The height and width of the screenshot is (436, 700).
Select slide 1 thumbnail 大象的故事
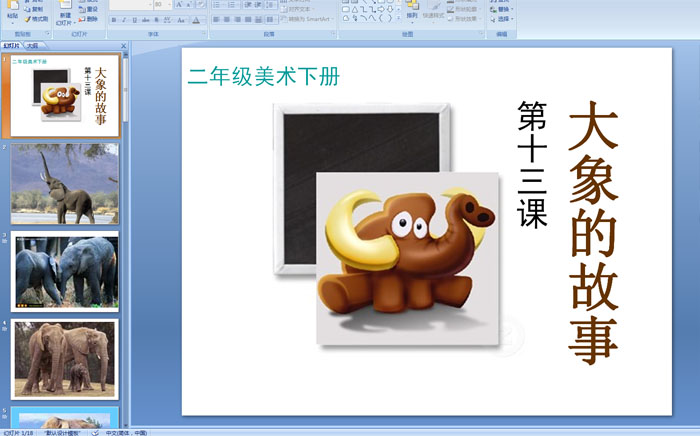[x=65, y=96]
